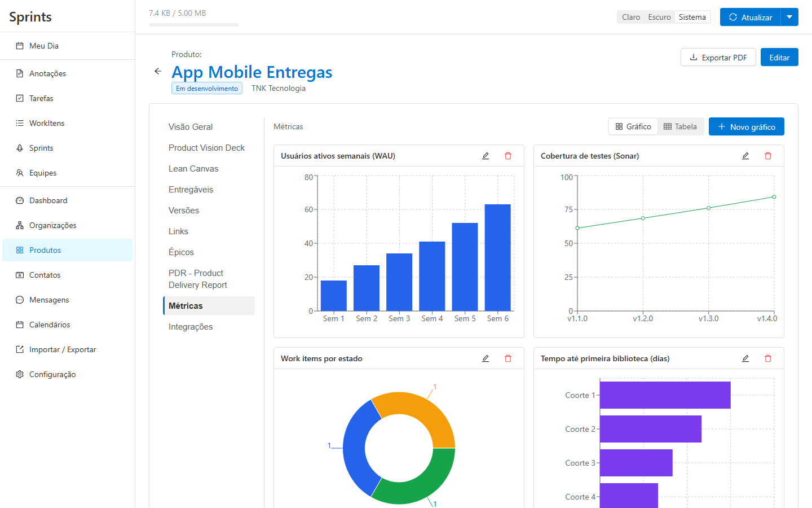Click the Meu Dia calendar icon
The image size is (812, 508).
[20, 46]
